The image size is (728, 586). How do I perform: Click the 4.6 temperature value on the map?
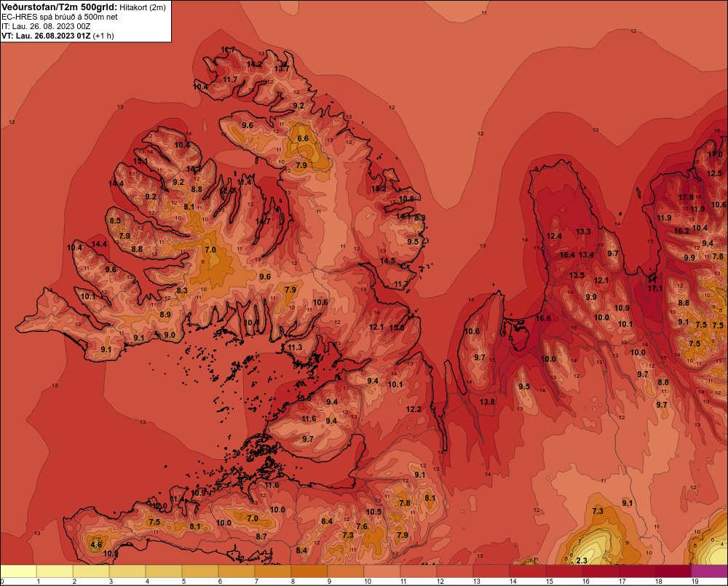click(x=96, y=545)
